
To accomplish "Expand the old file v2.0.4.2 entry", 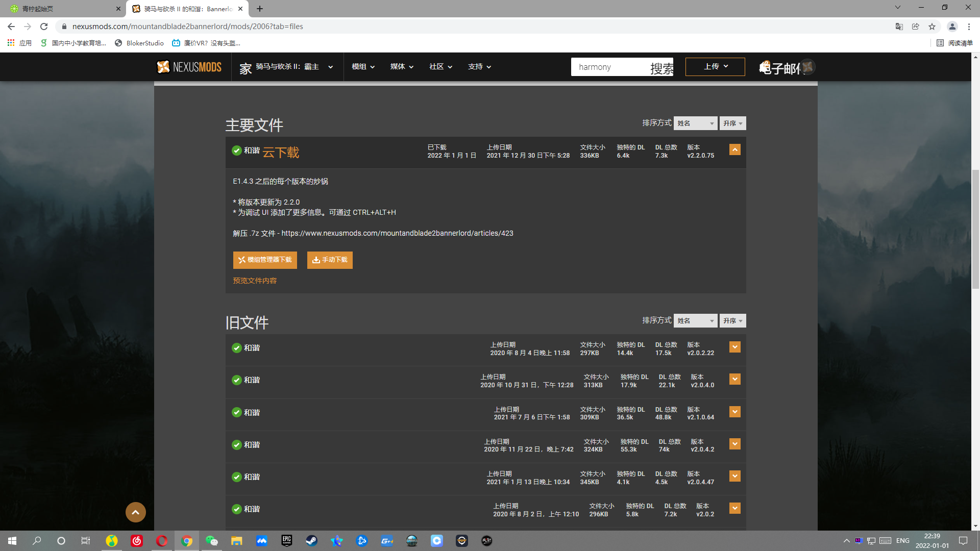I will pyautogui.click(x=735, y=444).
